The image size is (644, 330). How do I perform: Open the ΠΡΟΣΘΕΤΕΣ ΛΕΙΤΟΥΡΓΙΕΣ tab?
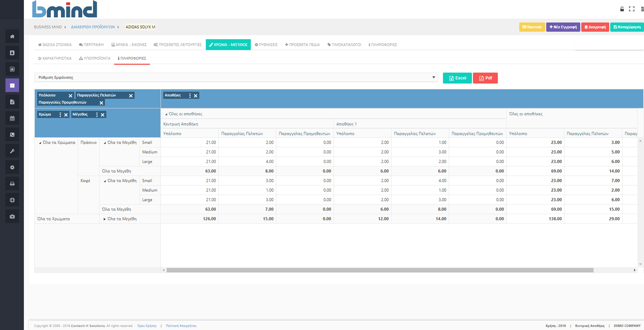177,45
